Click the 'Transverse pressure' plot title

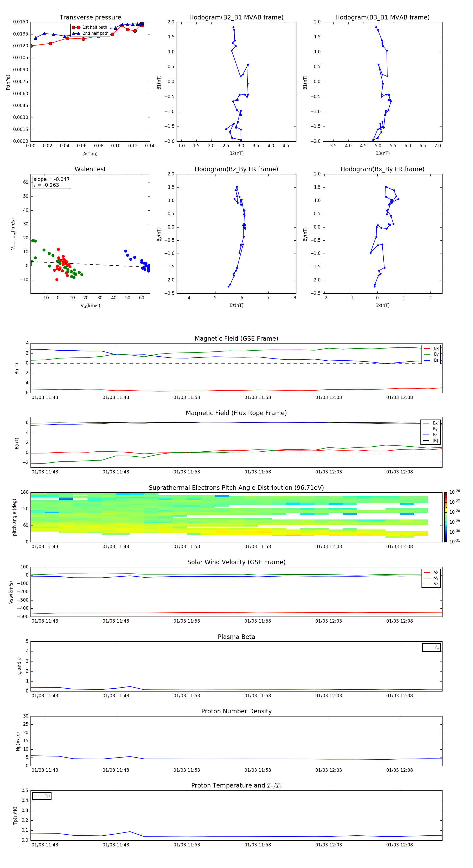coord(90,18)
